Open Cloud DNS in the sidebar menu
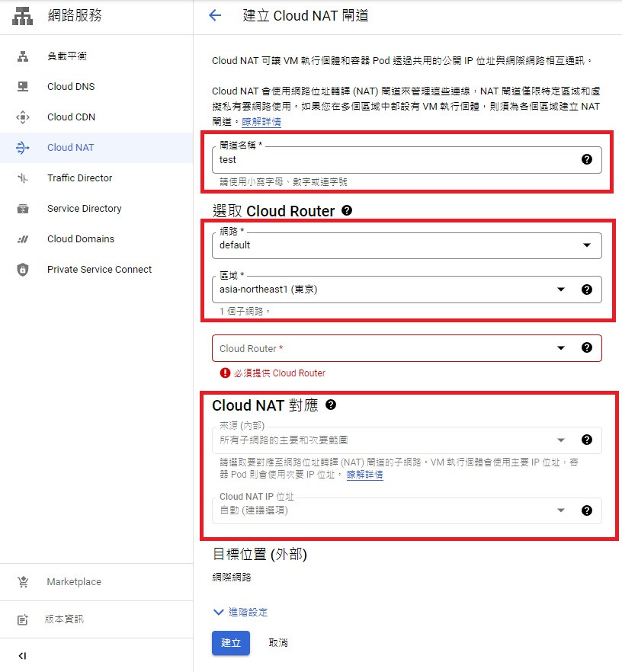Image resolution: width=622 pixels, height=672 pixels. click(97, 87)
